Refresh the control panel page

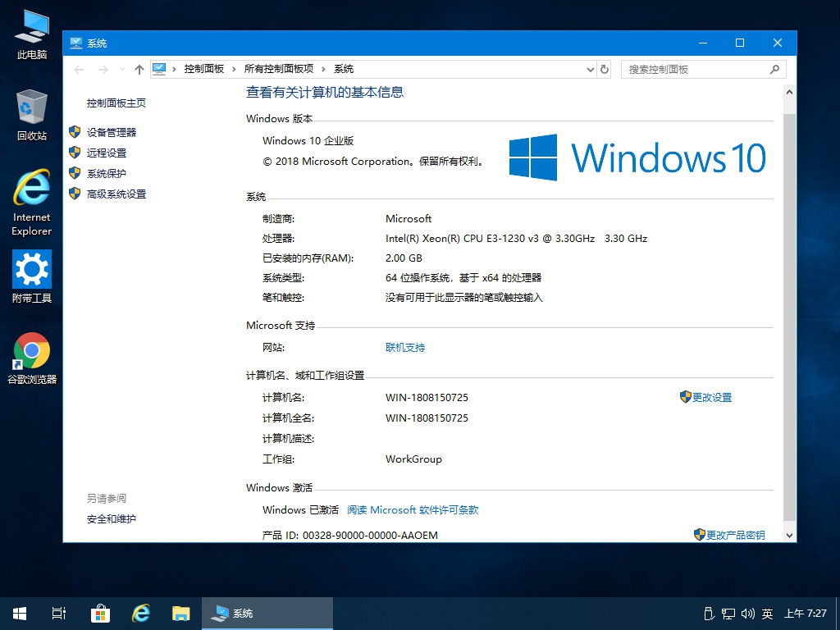tap(605, 70)
